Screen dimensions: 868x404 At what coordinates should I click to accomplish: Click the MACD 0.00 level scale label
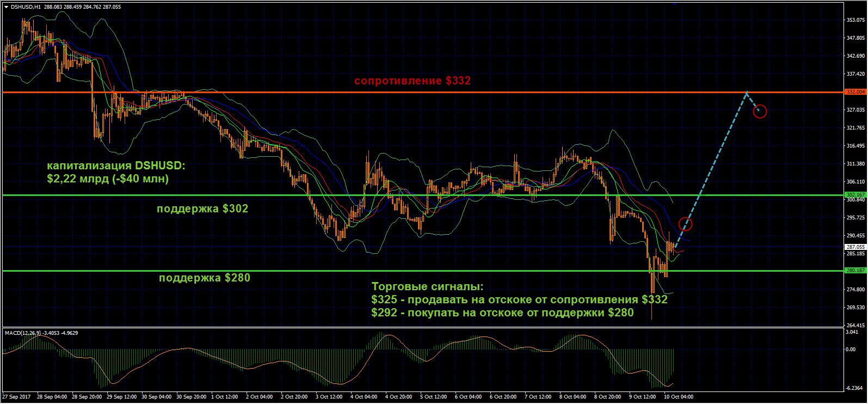[850, 350]
